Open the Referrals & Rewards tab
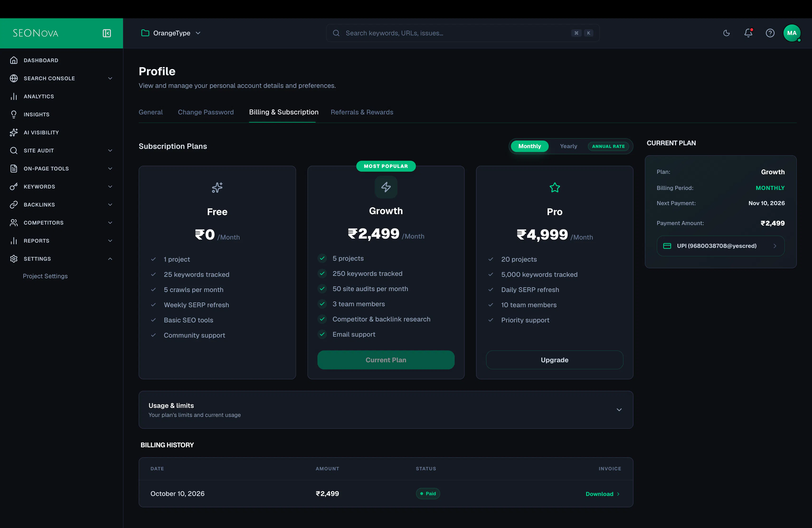812x528 pixels. click(362, 112)
